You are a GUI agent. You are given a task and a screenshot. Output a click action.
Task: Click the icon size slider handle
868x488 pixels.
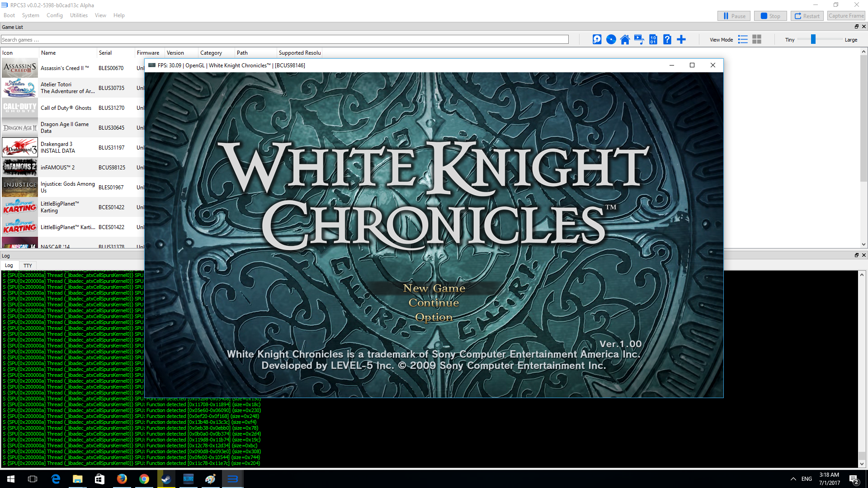pos(813,40)
